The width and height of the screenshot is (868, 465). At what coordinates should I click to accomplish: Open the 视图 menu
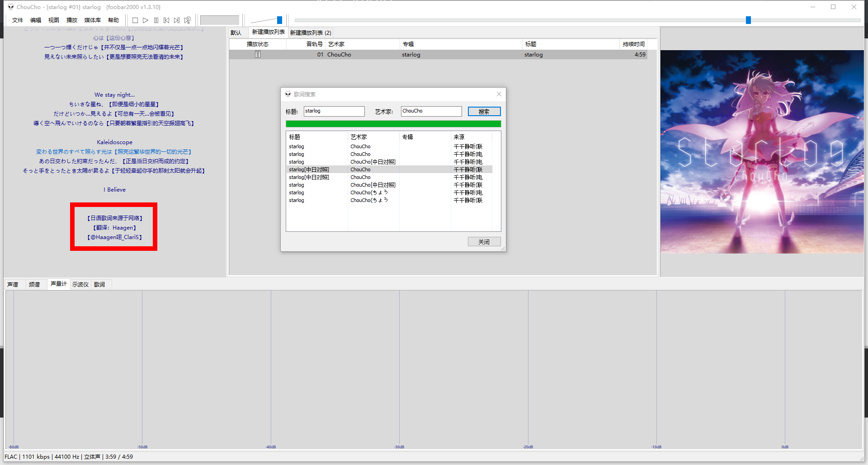pyautogui.click(x=54, y=20)
